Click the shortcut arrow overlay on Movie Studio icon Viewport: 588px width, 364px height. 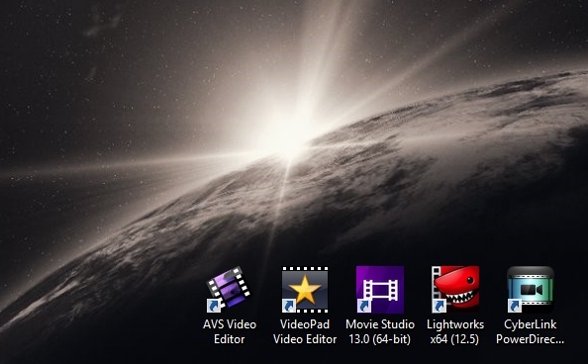point(363,306)
